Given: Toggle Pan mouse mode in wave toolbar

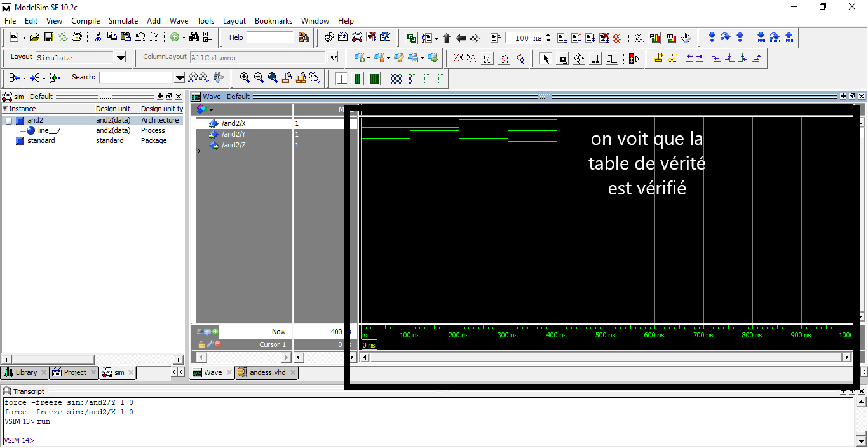Looking at the screenshot, I should tap(579, 58).
